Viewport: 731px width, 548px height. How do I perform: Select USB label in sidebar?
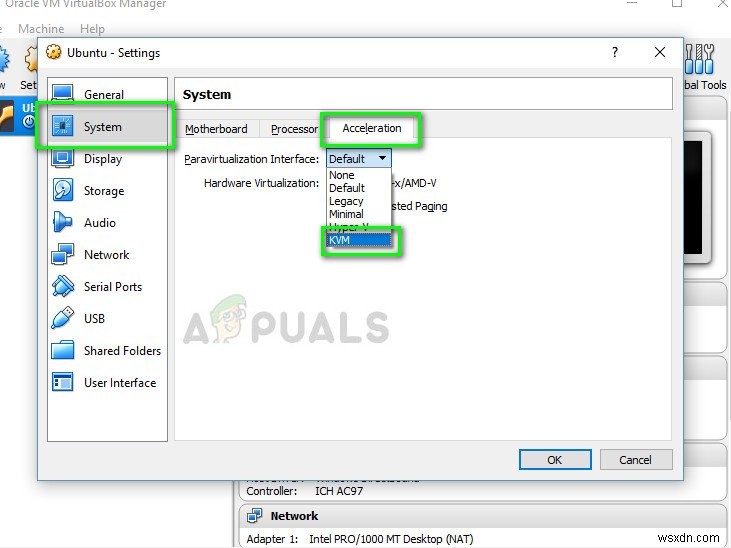click(x=94, y=319)
